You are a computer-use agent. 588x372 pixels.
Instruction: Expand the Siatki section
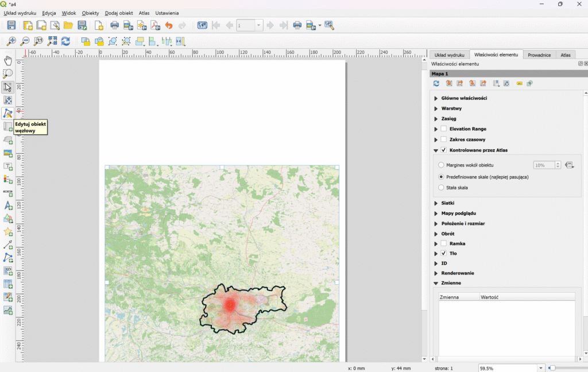point(436,203)
